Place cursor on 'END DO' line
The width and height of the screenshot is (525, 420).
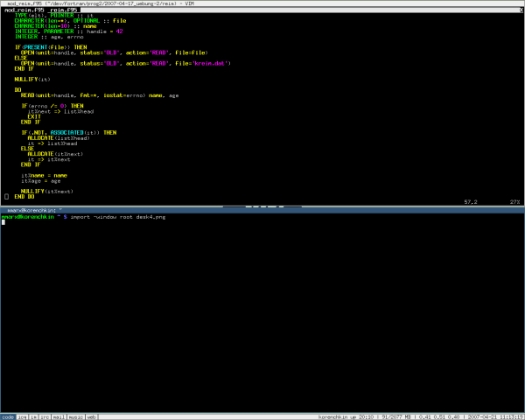[x=24, y=197]
